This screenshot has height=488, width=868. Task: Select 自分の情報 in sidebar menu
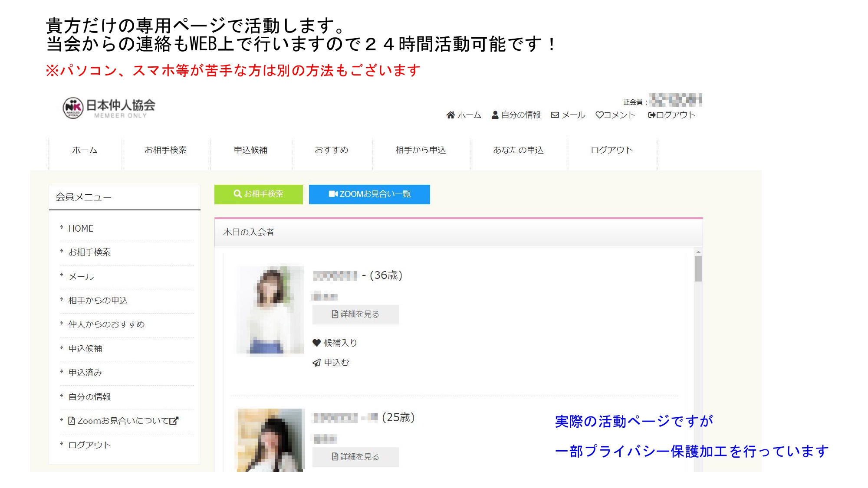click(x=89, y=397)
